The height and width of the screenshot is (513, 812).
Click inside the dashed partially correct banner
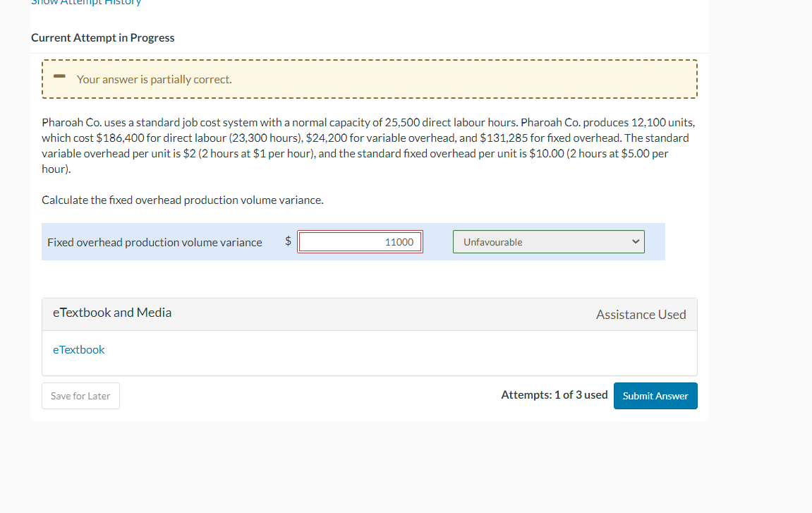point(368,78)
